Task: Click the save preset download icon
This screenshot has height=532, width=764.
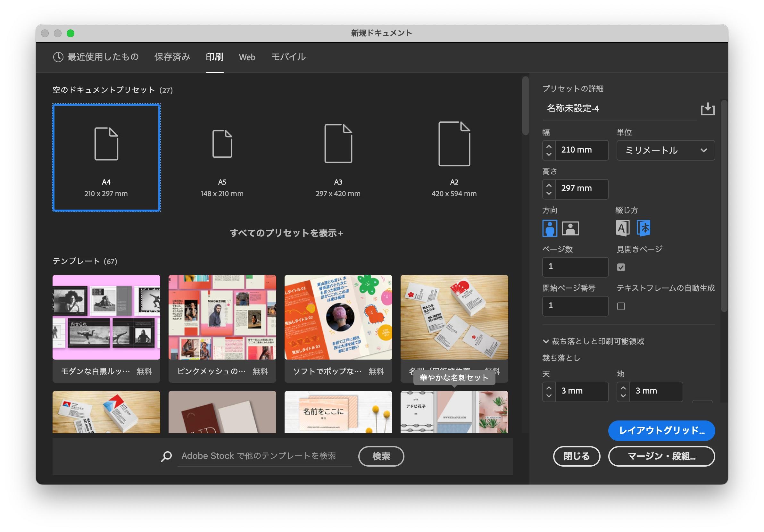Action: [707, 109]
